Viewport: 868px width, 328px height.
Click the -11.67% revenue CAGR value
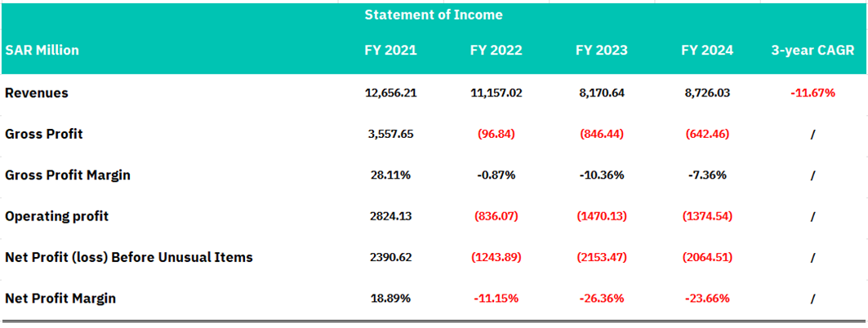812,93
